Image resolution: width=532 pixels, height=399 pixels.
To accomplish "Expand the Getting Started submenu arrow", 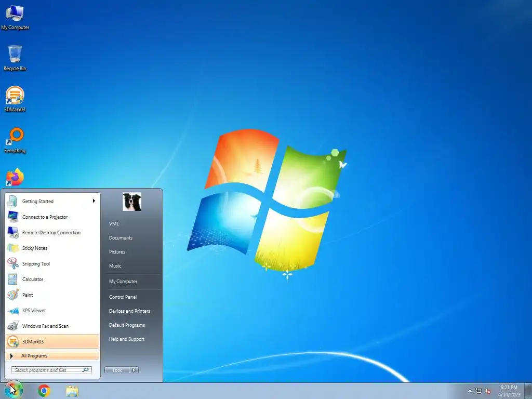I will point(94,201).
